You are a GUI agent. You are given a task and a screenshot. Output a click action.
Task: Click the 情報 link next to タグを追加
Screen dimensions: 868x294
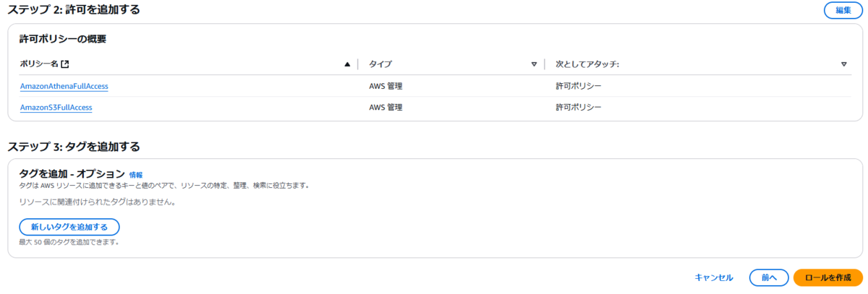136,175
